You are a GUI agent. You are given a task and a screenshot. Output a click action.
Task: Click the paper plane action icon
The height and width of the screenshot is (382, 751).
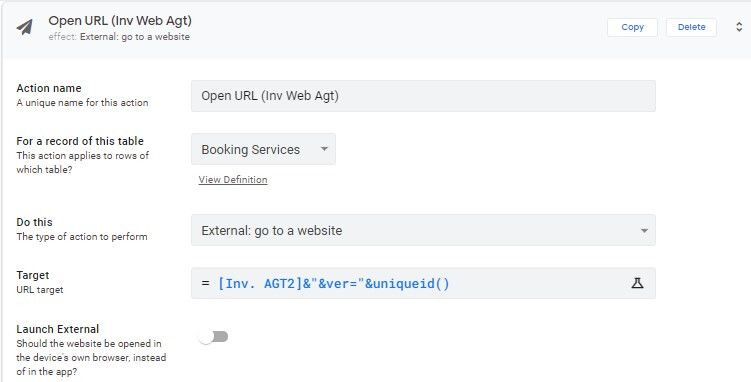pos(25,27)
